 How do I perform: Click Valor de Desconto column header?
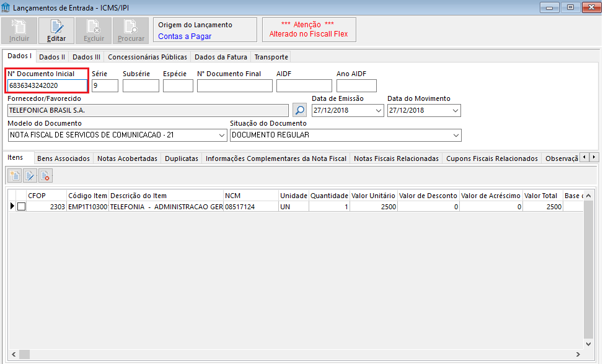[x=428, y=196]
